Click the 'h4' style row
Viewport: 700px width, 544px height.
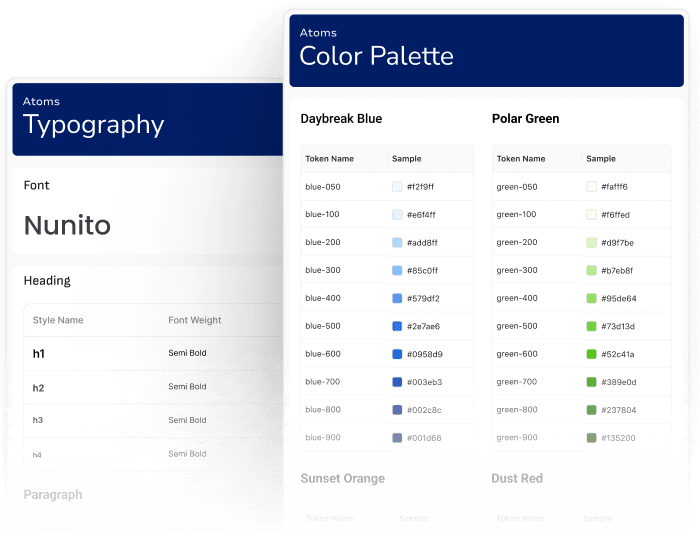pos(153,454)
